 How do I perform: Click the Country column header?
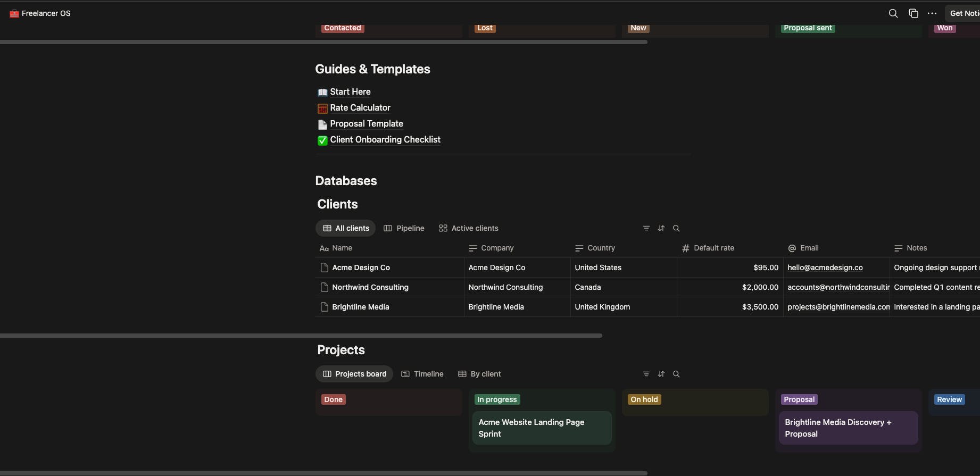tap(624, 248)
